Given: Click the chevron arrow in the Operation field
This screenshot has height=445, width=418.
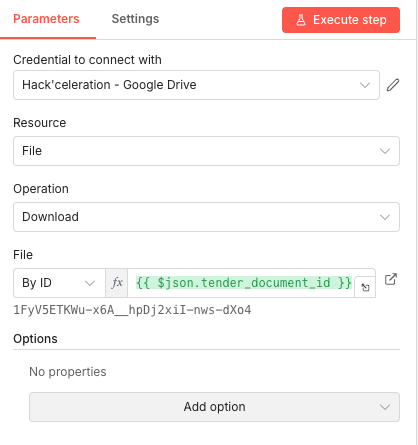Looking at the screenshot, I should (x=385, y=217).
